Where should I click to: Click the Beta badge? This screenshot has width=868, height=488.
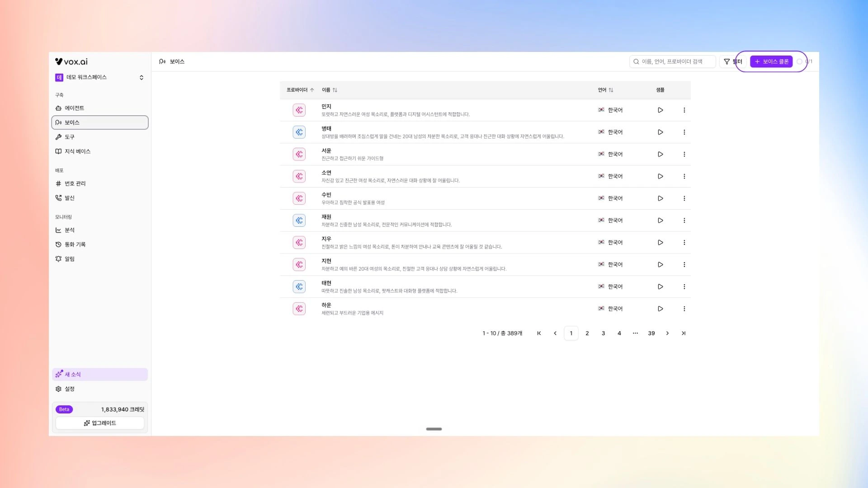point(64,410)
